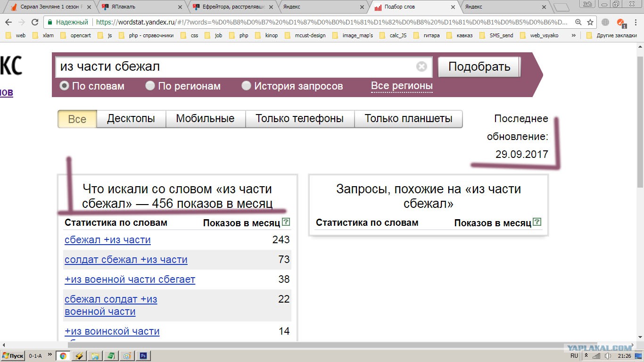This screenshot has height=362, width=644.
Task: Click the orange extension icon with badge
Action: tap(621, 23)
